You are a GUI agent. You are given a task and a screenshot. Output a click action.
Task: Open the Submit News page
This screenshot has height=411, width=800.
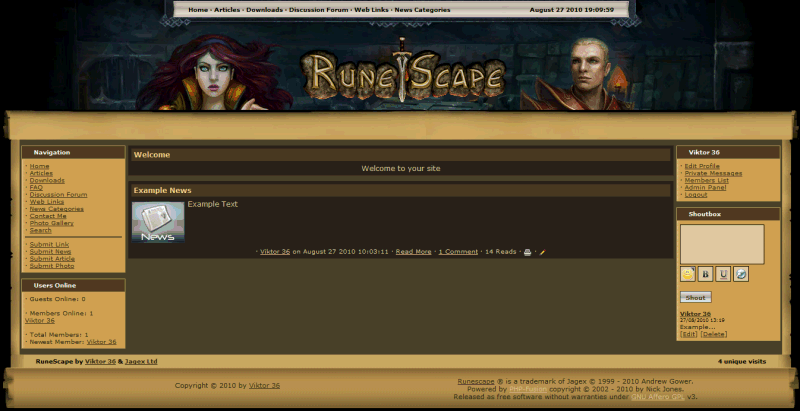(51, 252)
